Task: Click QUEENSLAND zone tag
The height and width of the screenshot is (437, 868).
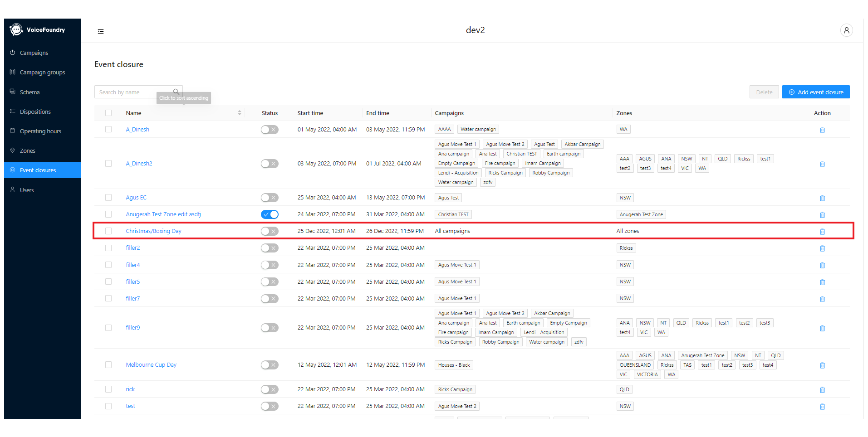Action: pos(635,365)
